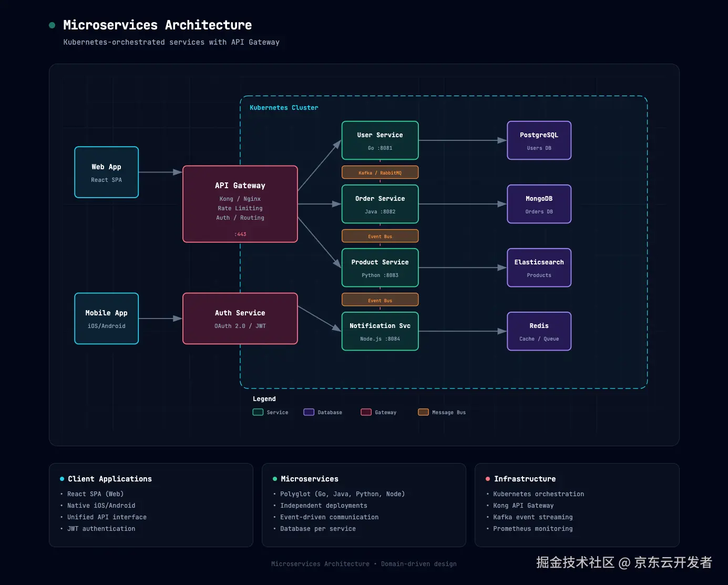Screen dimensions: 728x585
Task: Click the API Gateway box
Action: coord(240,204)
